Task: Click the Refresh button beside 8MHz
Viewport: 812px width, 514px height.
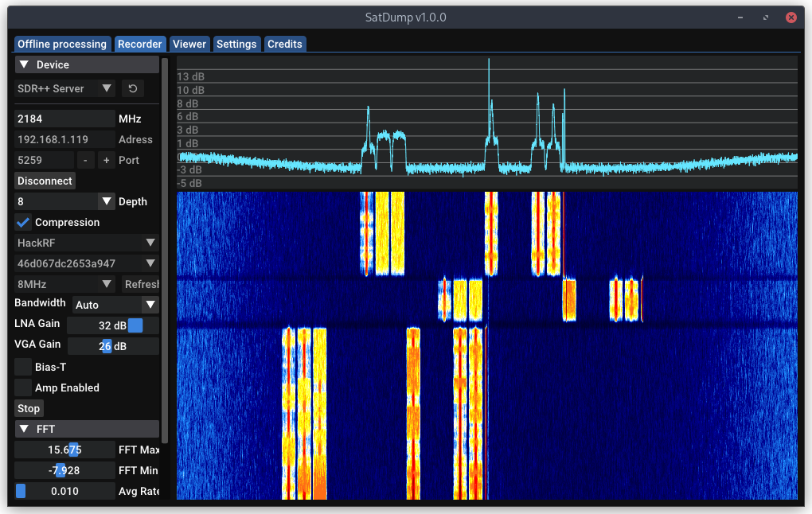Action: pos(141,284)
